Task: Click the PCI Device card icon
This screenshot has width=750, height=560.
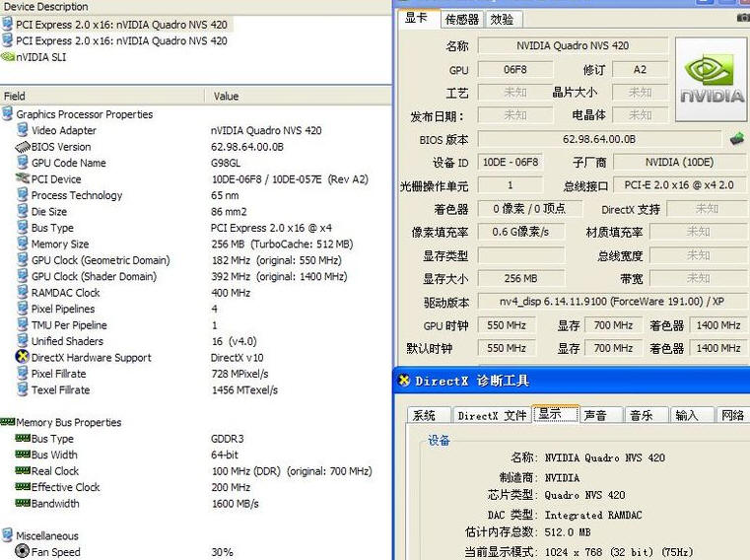Action: [23, 178]
